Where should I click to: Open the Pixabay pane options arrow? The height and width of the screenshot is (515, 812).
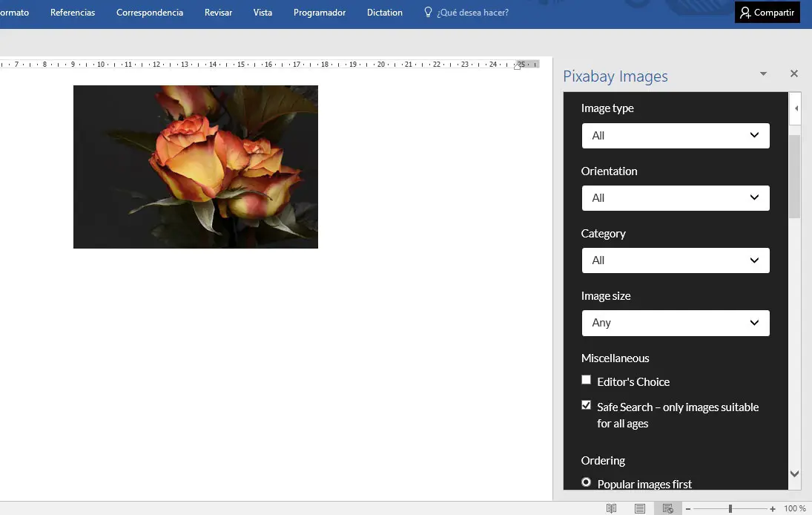763,73
